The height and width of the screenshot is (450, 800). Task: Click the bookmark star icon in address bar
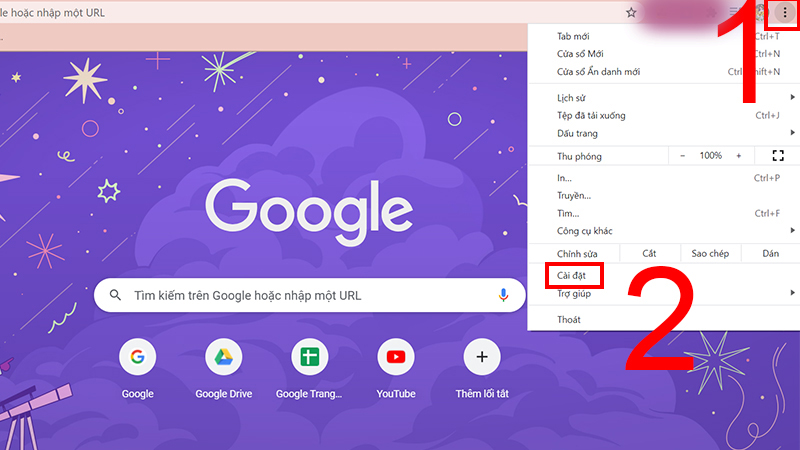pyautogui.click(x=631, y=13)
